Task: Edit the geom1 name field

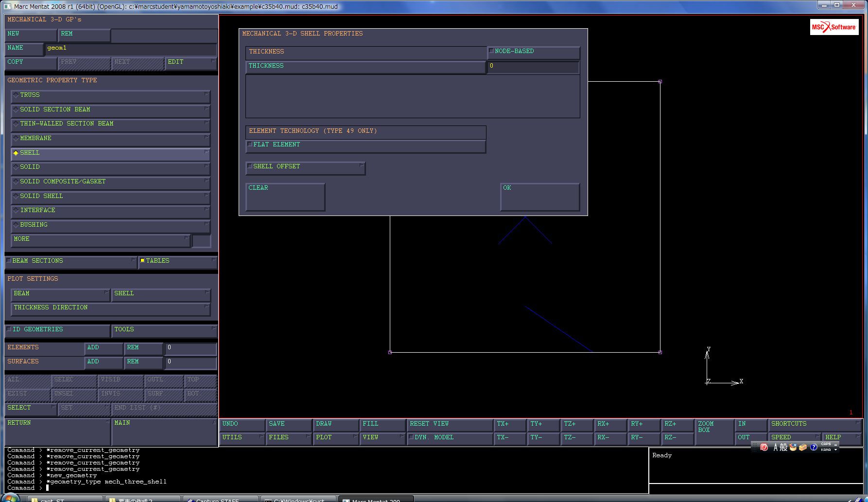Action: (x=131, y=49)
